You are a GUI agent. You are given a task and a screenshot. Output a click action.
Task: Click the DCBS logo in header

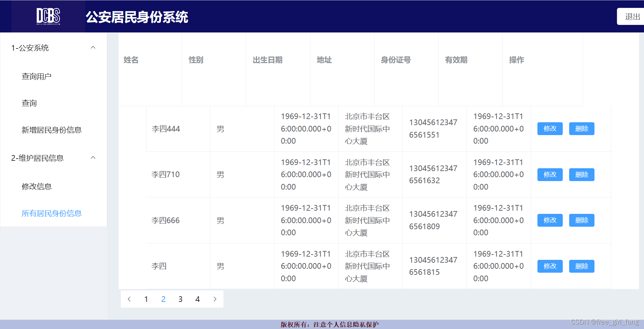(x=48, y=16)
